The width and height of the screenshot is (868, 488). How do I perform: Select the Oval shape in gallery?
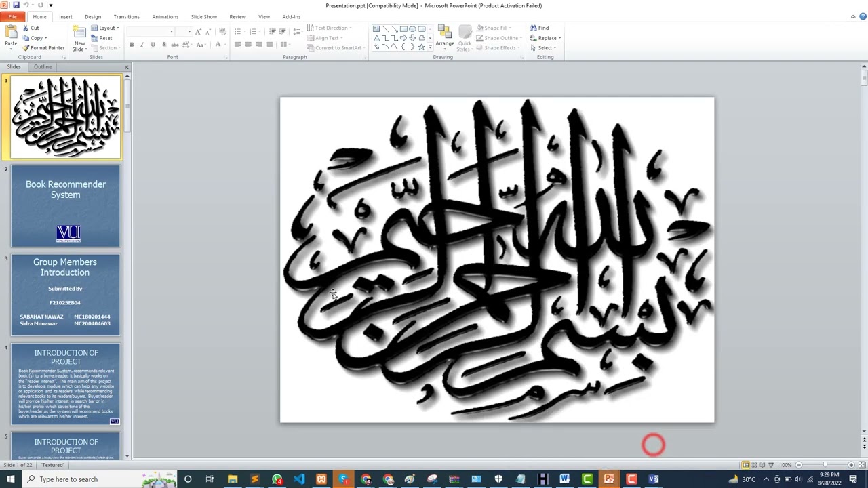point(412,29)
